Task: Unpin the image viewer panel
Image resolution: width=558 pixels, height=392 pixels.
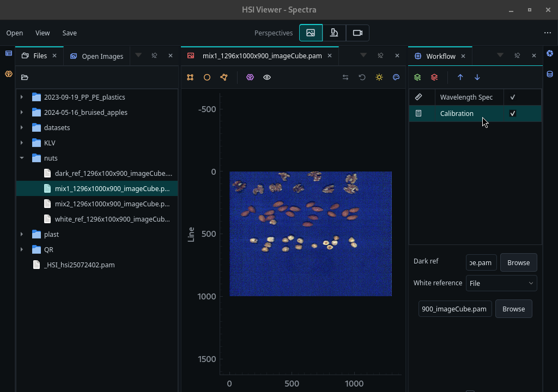Action: pos(380,56)
